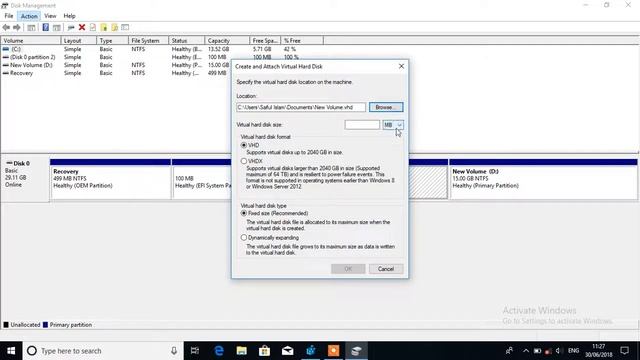Click the Connect/Refresh disk toolbar icon
640x360 pixels.
click(71, 27)
